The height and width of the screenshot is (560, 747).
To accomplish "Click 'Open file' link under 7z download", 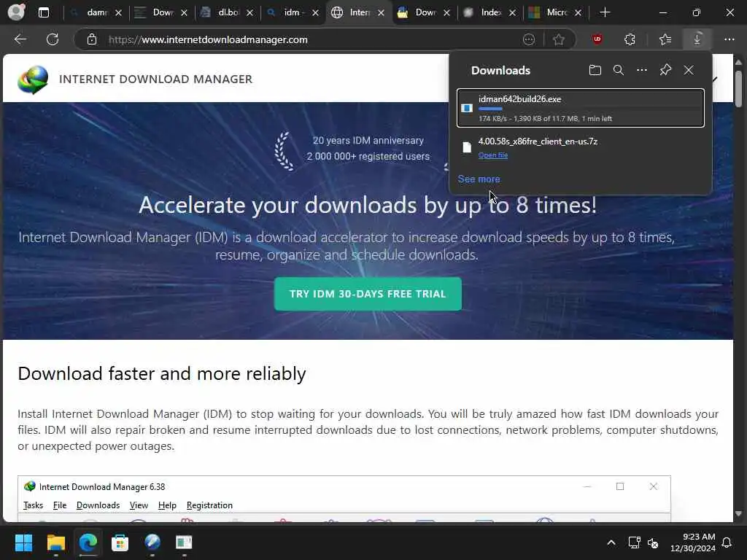I will [493, 155].
